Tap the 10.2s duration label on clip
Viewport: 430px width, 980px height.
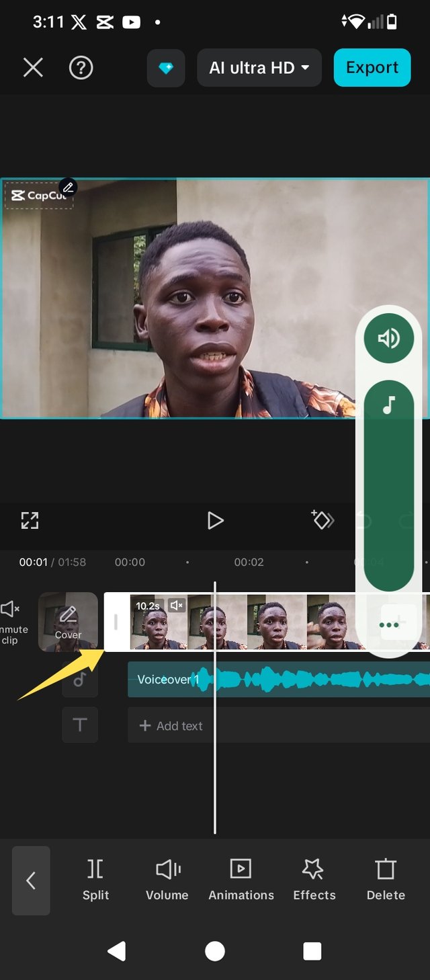pos(148,606)
